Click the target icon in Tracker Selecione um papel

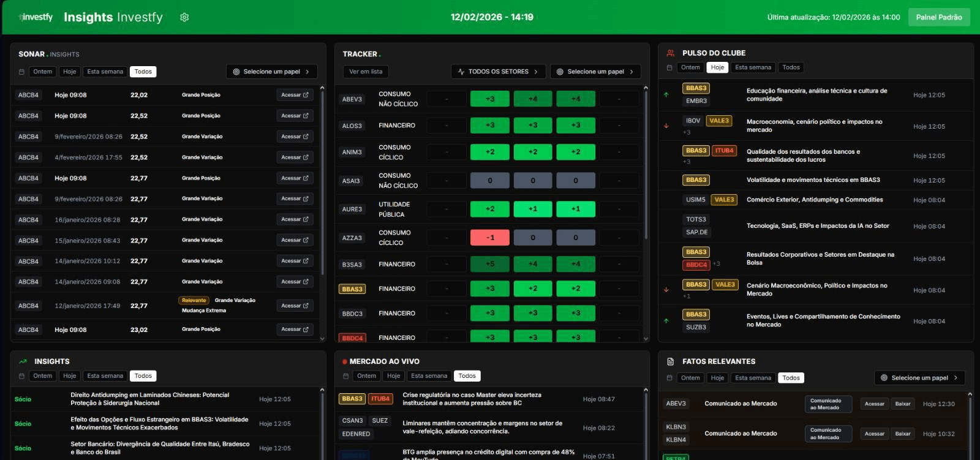point(560,72)
